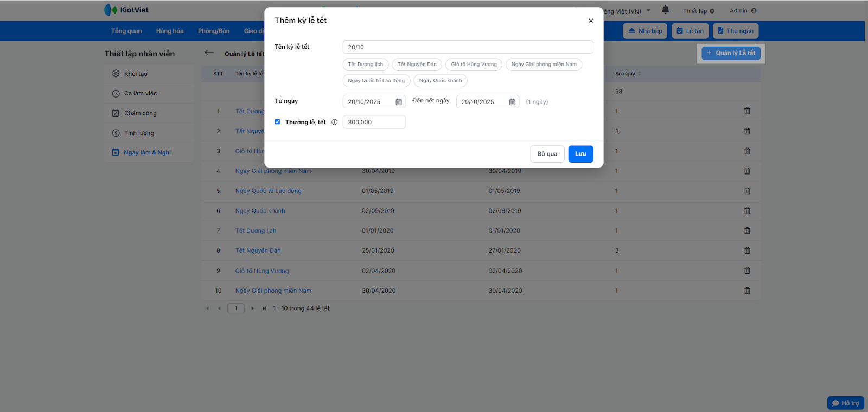This screenshot has height=412, width=868.
Task: Open the Từ ngày calendar picker icon
Action: (399, 102)
